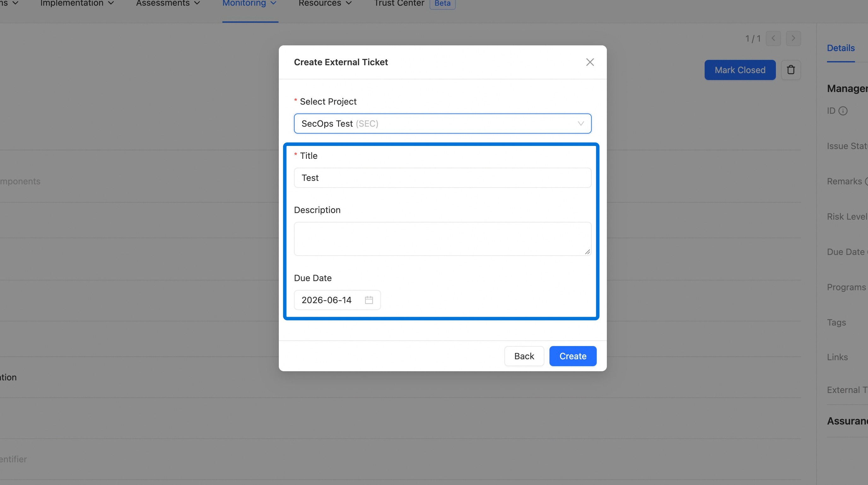Click the Assessments menu chevron
Image resolution: width=868 pixels, height=485 pixels.
197,3
